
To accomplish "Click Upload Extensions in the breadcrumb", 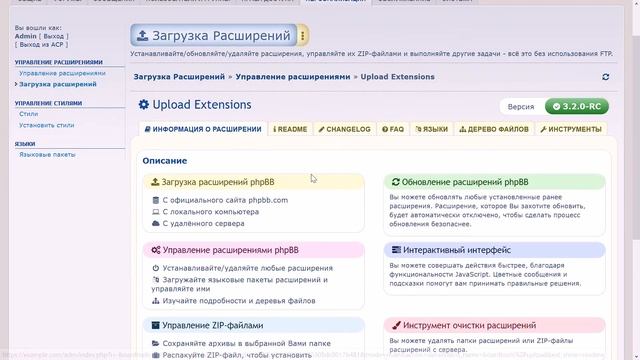I will [x=397, y=77].
